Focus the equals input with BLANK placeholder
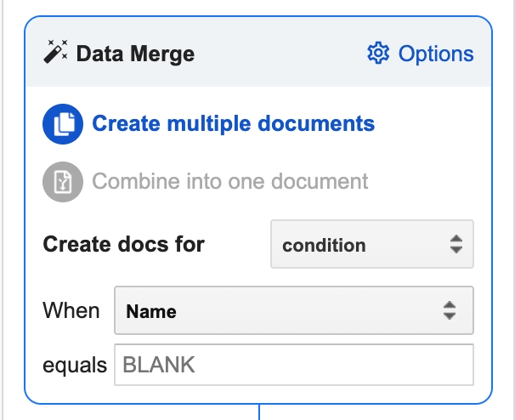515x420 pixels. (x=293, y=366)
